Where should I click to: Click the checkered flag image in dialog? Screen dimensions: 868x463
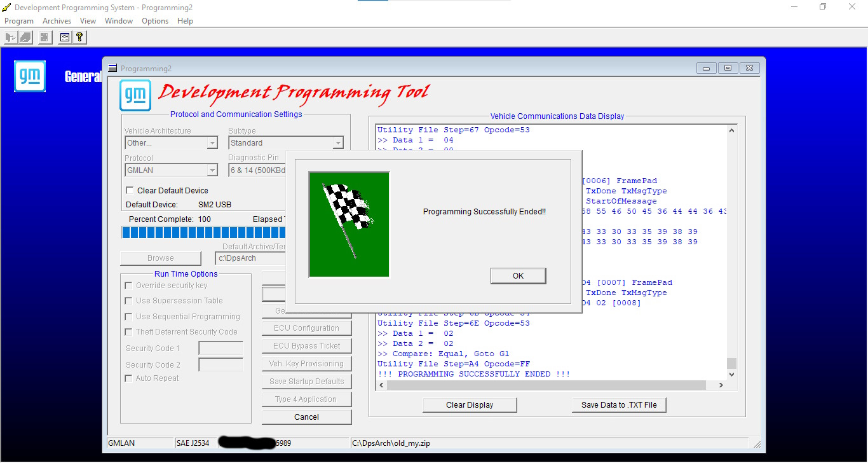point(349,225)
